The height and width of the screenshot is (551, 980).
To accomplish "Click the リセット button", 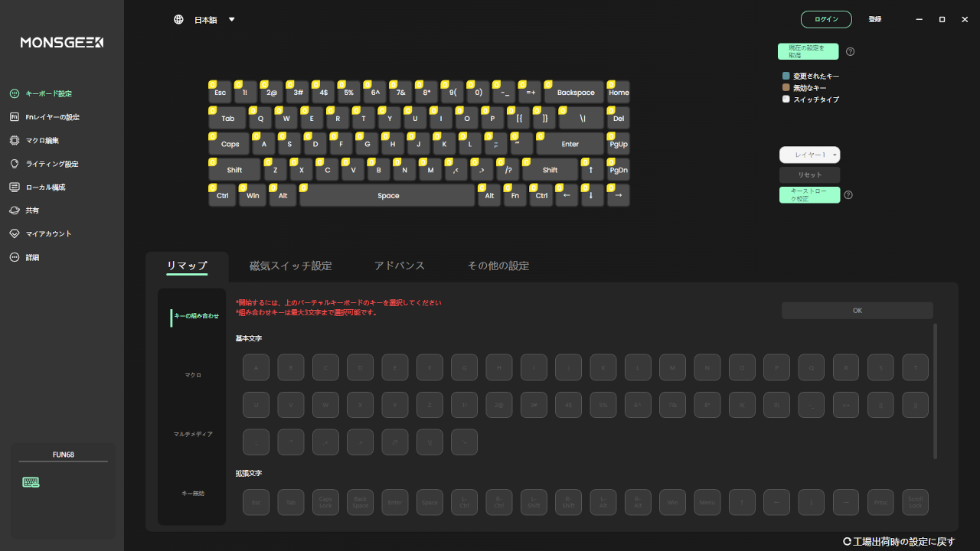I will pos(809,175).
